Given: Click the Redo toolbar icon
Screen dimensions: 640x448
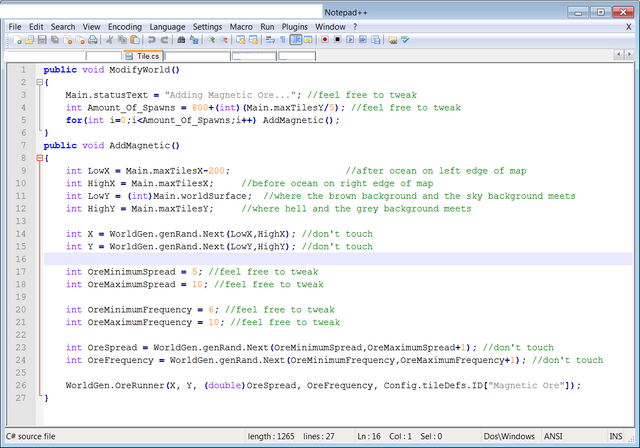Looking at the screenshot, I should coord(164,40).
